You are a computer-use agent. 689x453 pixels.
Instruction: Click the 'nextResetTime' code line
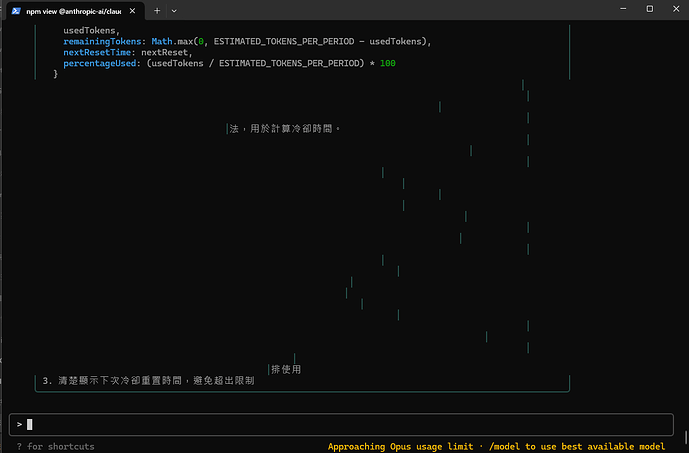(128, 52)
